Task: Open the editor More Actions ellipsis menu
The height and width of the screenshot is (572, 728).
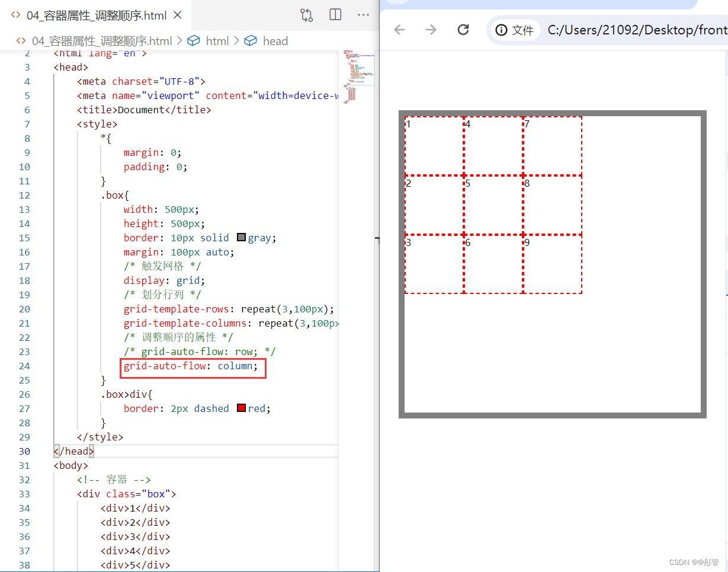Action: click(363, 15)
